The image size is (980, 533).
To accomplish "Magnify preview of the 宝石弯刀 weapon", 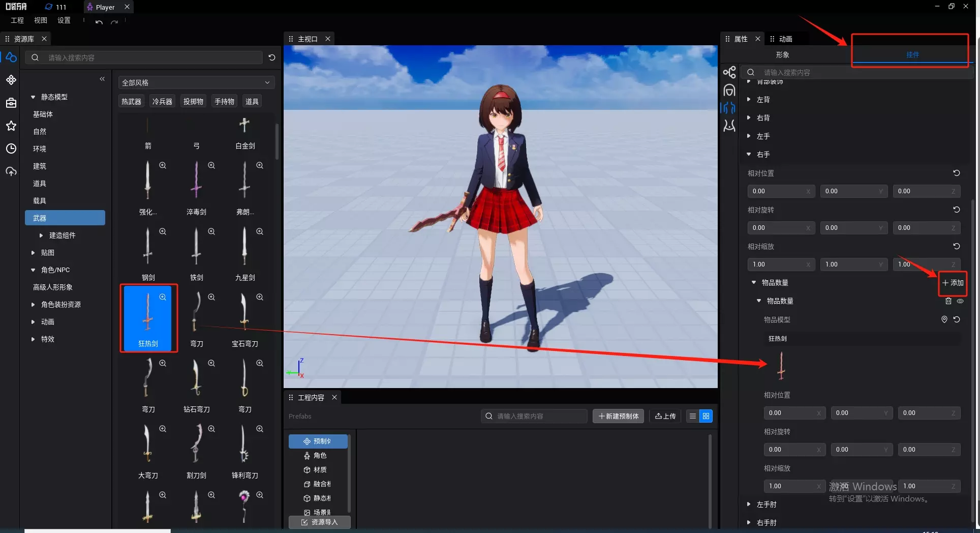I will pos(260,297).
